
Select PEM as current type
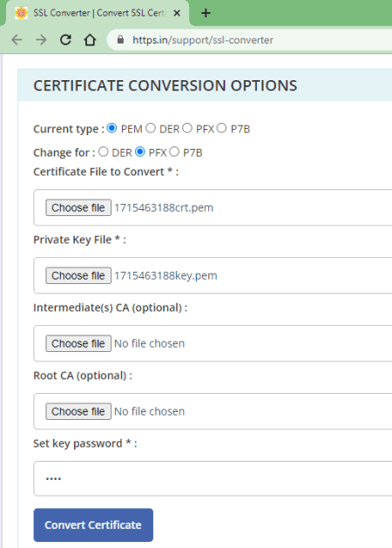(x=112, y=128)
